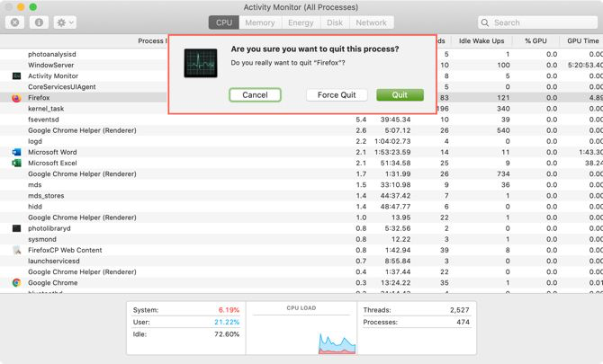This screenshot has height=364, width=603.
Task: Click the 1:53:23.59 CPU time value
Action: (392, 152)
